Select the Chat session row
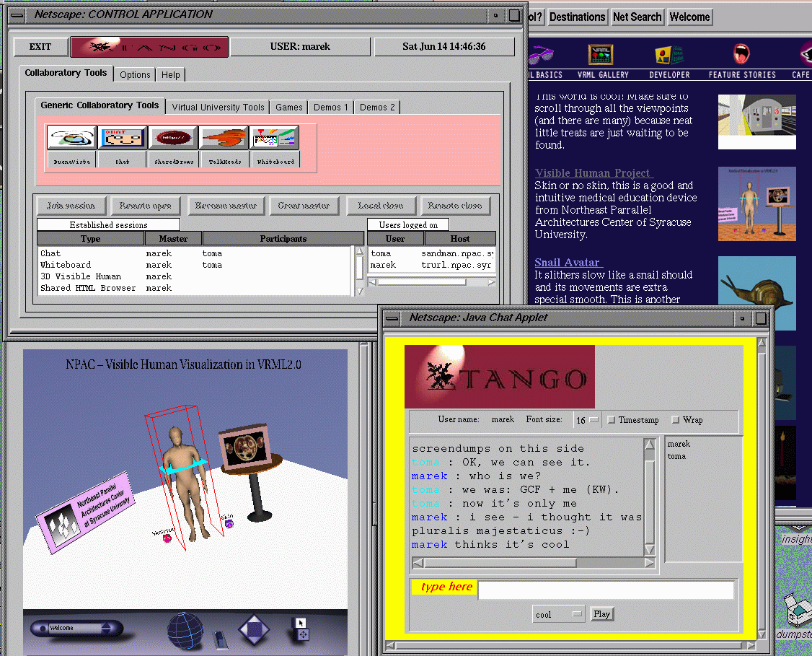Viewport: 812px width, 656px height. [x=195, y=253]
